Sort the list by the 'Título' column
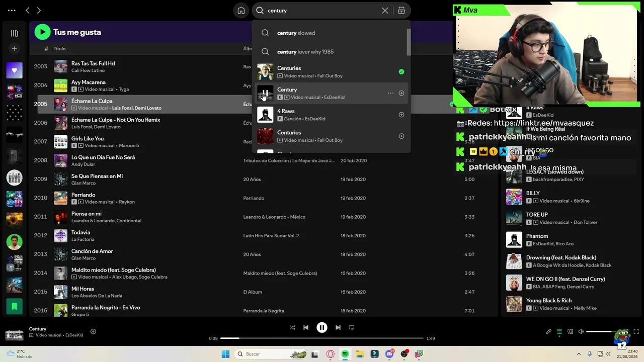Image resolution: width=644 pixels, height=362 pixels. coord(59,49)
